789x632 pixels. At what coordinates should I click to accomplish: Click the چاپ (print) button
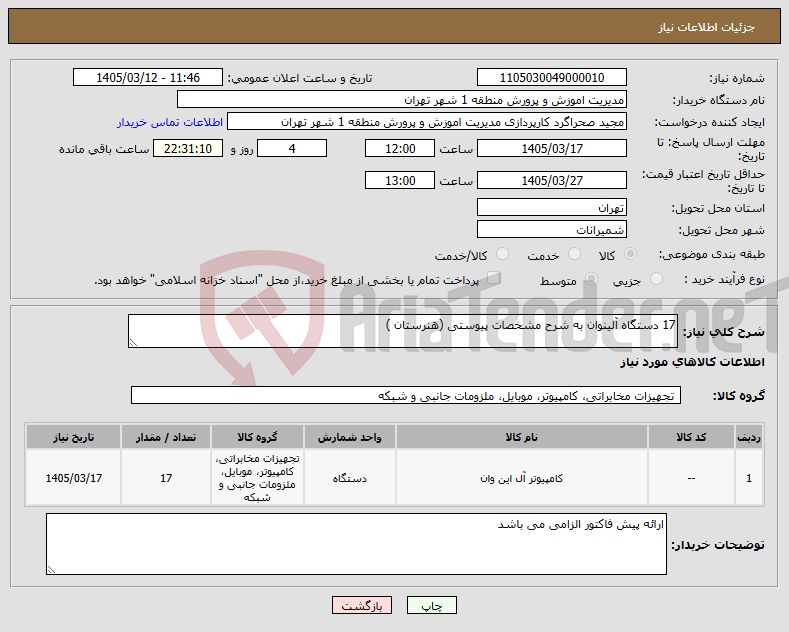coord(432,605)
